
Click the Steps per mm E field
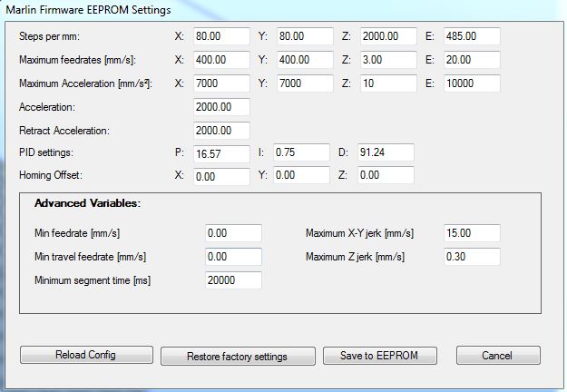click(x=472, y=37)
